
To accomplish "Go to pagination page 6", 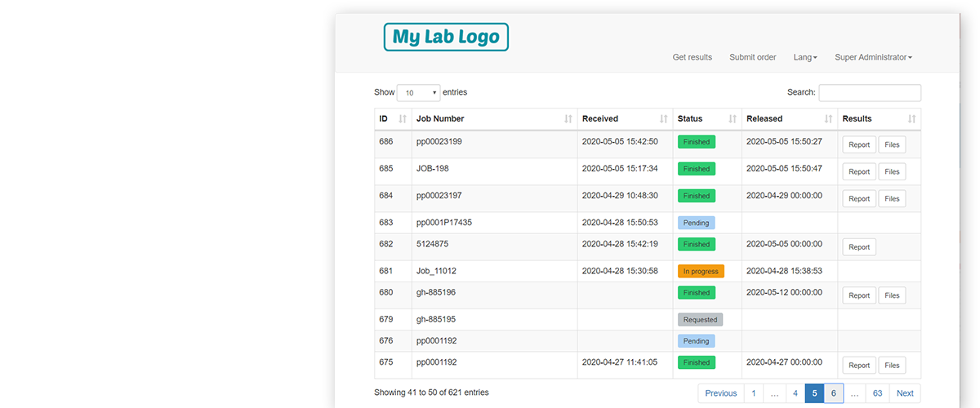I will point(834,393).
